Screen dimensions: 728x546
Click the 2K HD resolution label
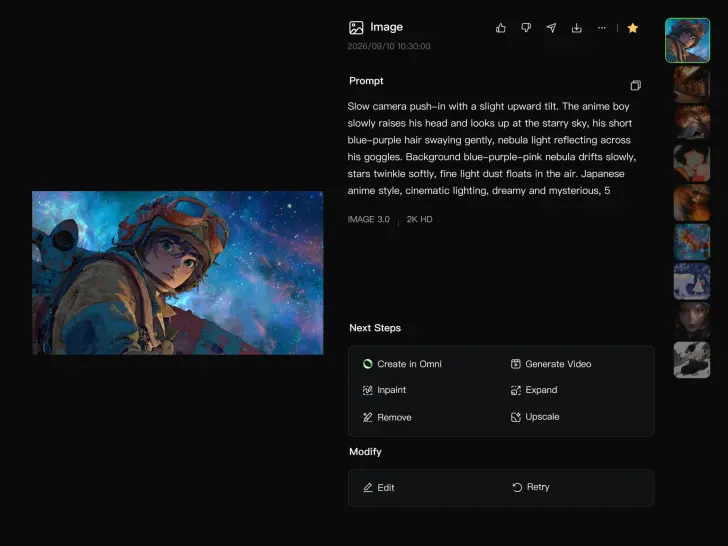(x=419, y=220)
